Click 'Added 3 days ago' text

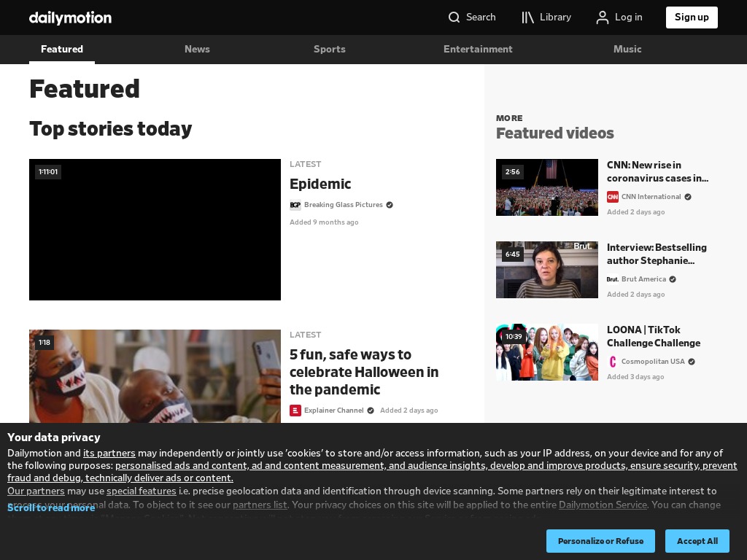[x=635, y=377]
